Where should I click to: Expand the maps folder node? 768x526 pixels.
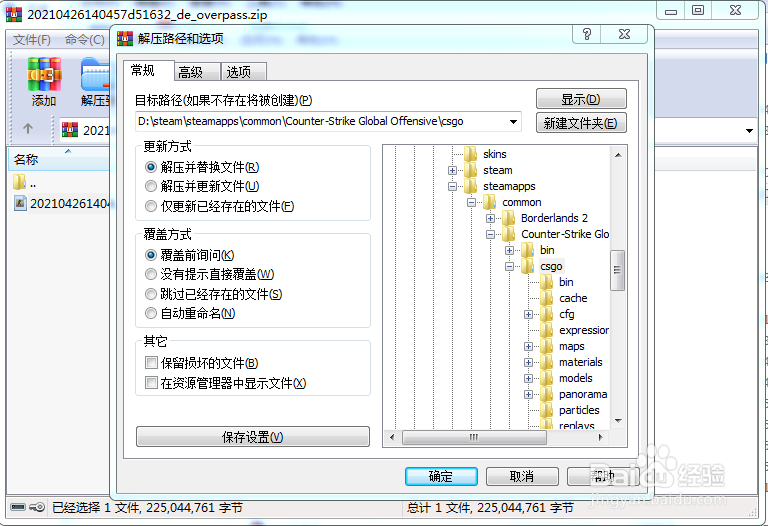(x=528, y=347)
